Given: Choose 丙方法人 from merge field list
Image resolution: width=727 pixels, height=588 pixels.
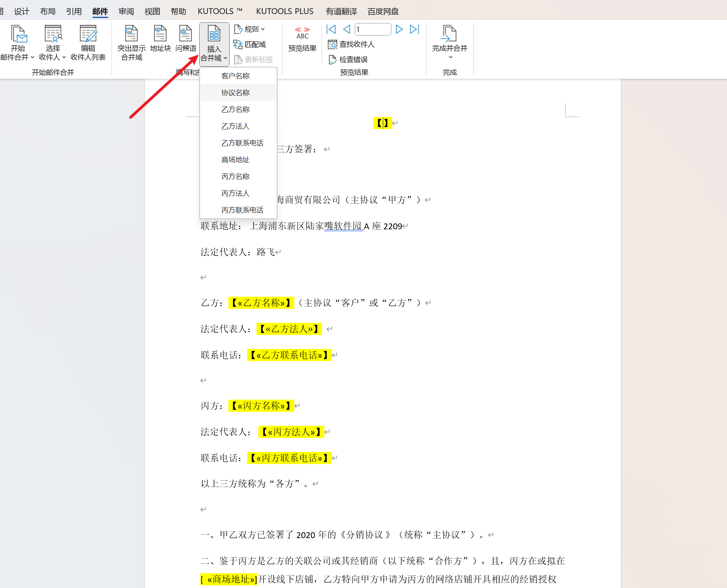Looking at the screenshot, I should pos(238,193).
